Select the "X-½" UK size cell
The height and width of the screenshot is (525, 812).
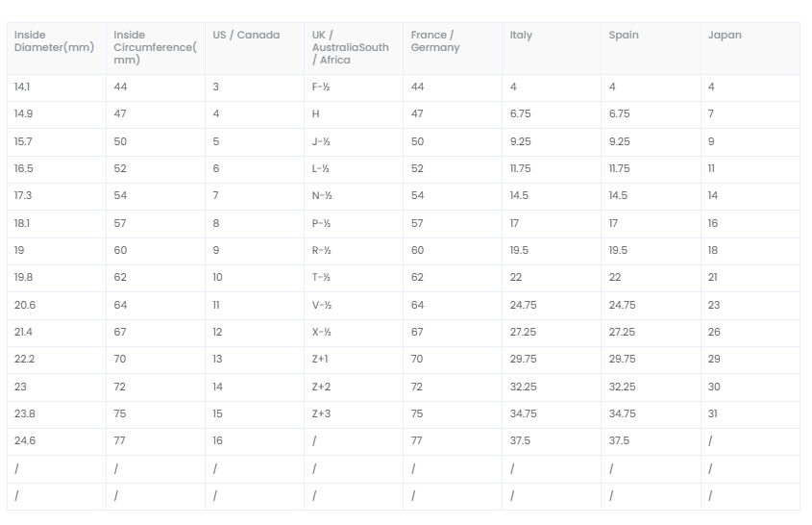pos(321,333)
